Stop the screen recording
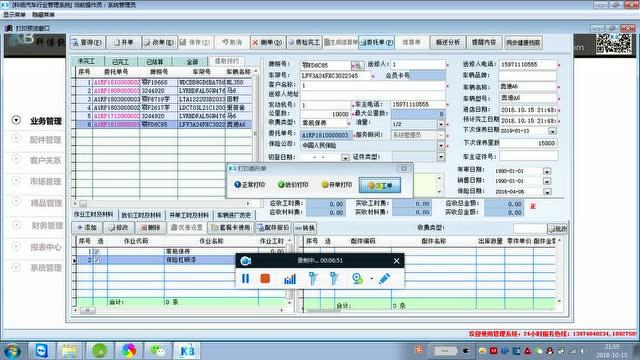The image size is (640, 360). tap(265, 279)
